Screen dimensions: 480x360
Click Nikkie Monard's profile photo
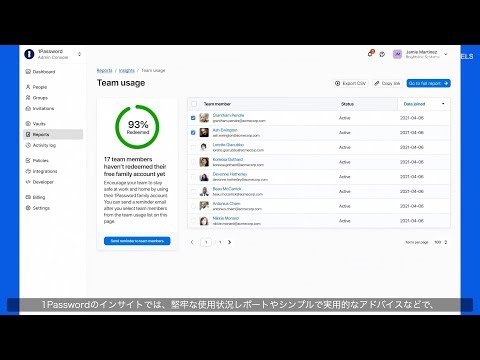(204, 221)
